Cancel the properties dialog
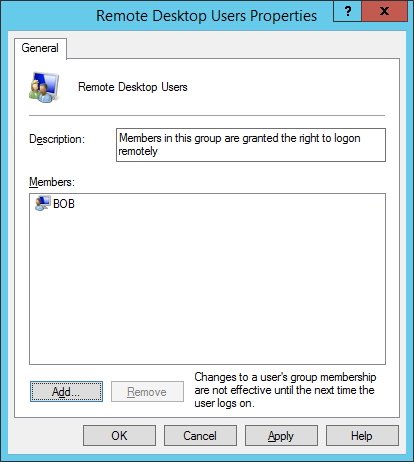 tap(200, 436)
